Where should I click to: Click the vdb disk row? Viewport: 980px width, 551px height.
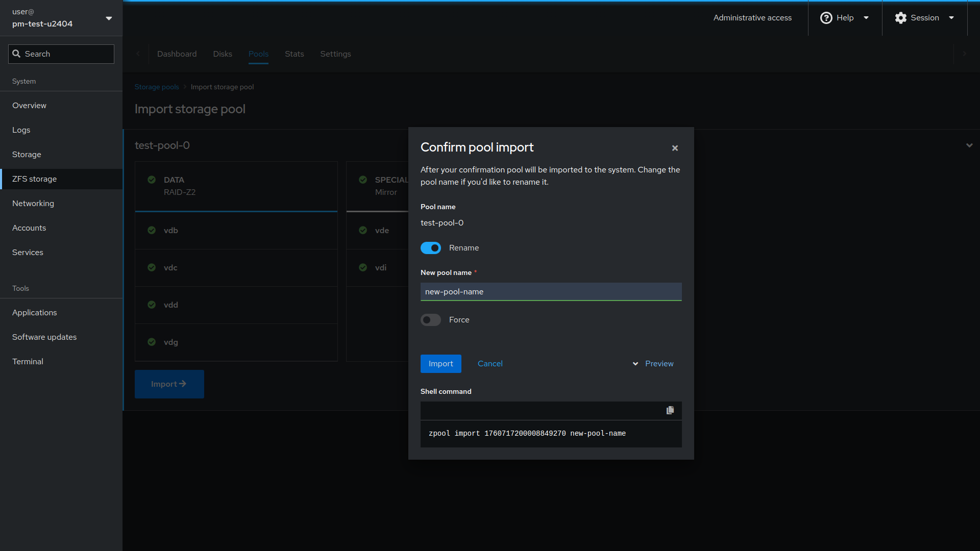[236, 231]
